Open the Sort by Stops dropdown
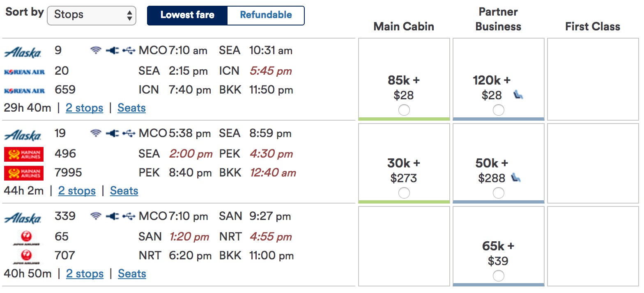The height and width of the screenshot is (293, 644). click(x=92, y=16)
